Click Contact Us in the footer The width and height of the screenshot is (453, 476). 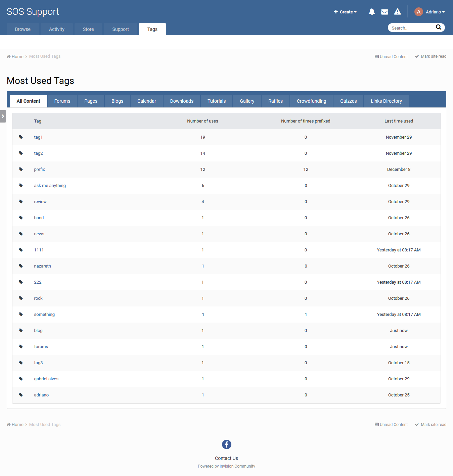tap(226, 458)
